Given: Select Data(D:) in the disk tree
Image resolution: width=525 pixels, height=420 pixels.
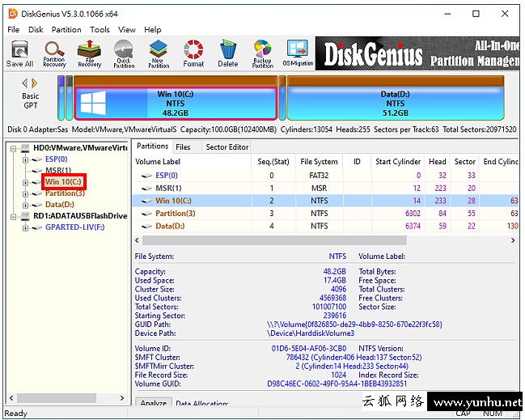Looking at the screenshot, I should (60, 205).
